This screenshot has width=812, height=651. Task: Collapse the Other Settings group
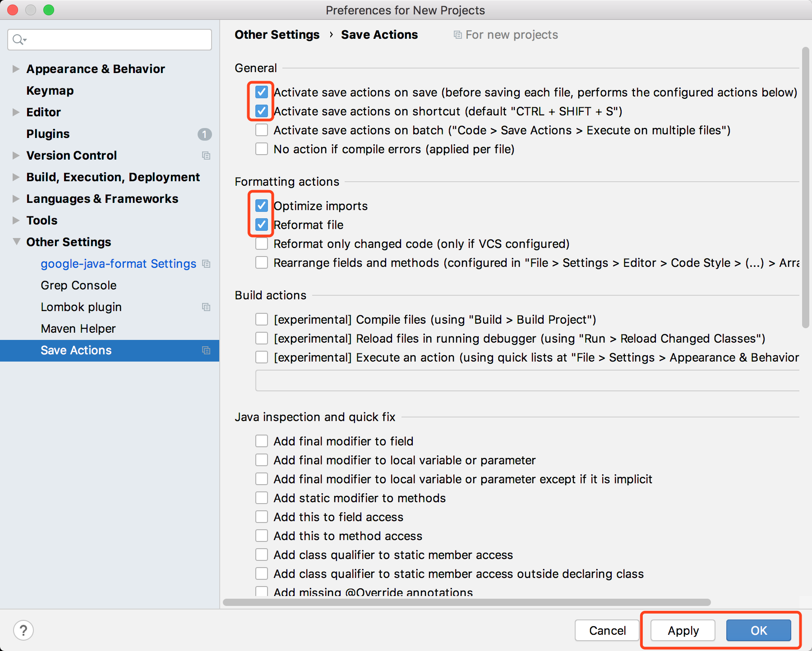(x=16, y=242)
